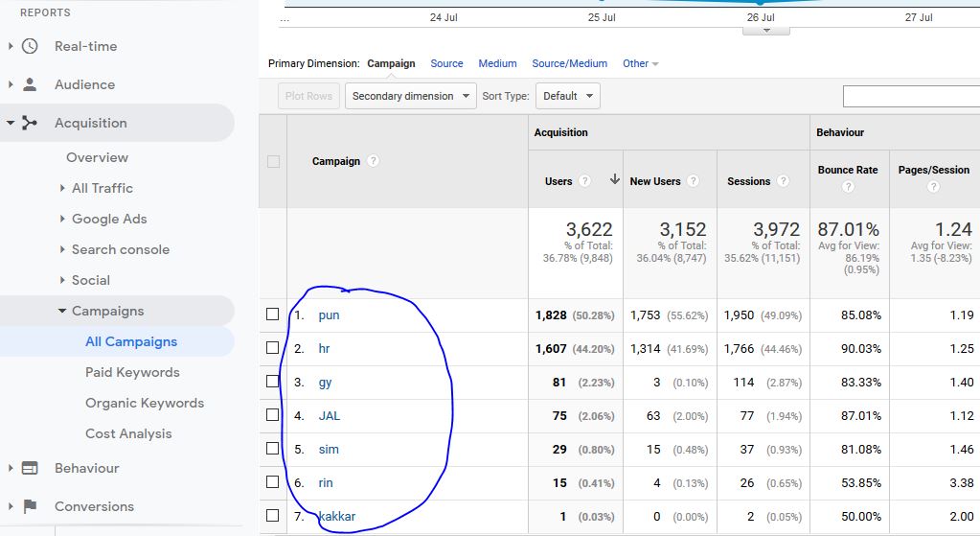Open the Sort Type Default dropdown
The width and height of the screenshot is (980, 536).
[567, 96]
